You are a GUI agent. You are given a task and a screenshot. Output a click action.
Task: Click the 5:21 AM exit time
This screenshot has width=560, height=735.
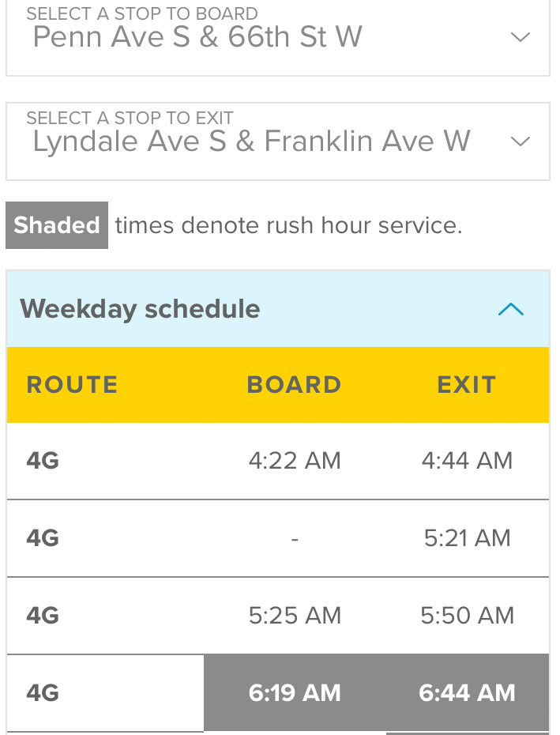(467, 538)
